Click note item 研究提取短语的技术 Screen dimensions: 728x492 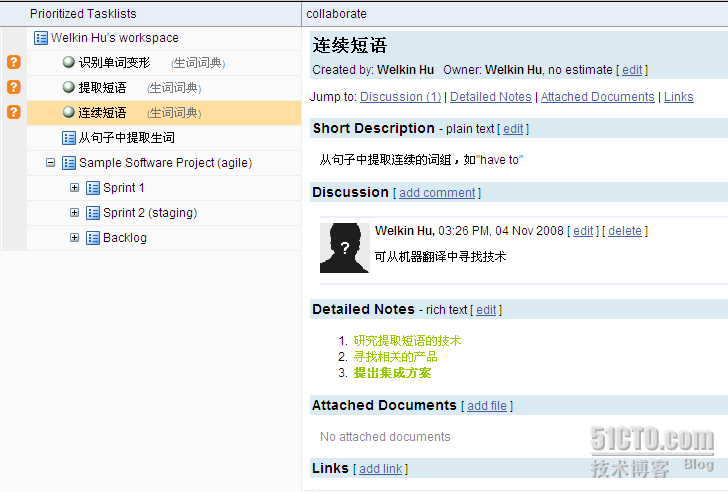point(407,341)
